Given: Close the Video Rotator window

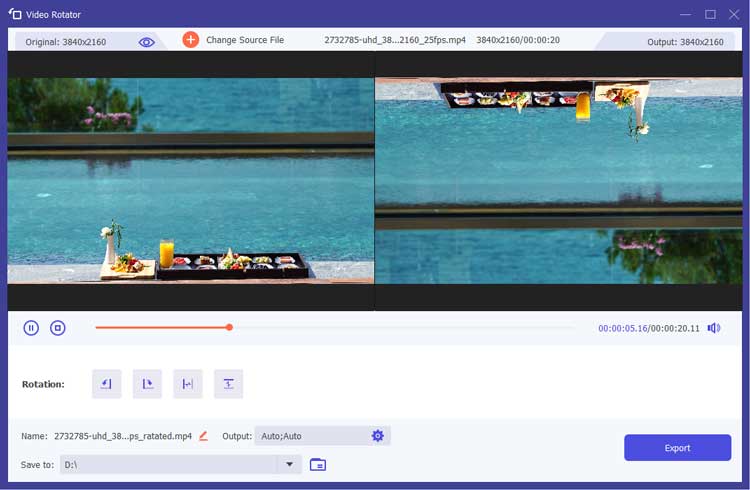Looking at the screenshot, I should [x=734, y=14].
